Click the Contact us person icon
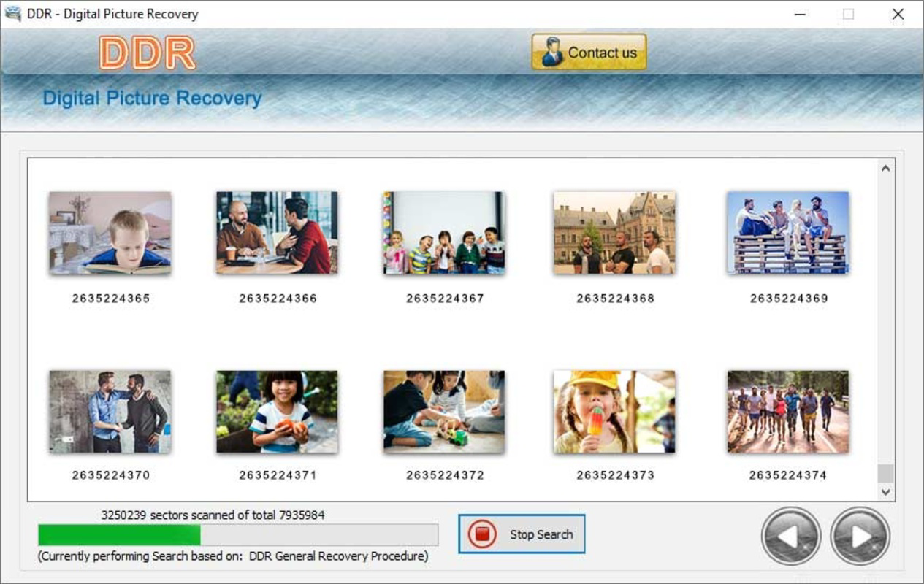The image size is (924, 584). click(553, 51)
